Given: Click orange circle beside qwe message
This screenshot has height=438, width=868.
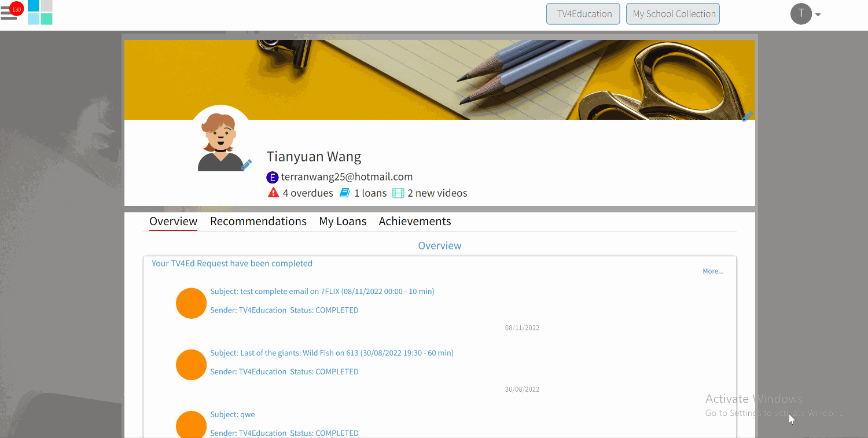Looking at the screenshot, I should pyautogui.click(x=191, y=424).
